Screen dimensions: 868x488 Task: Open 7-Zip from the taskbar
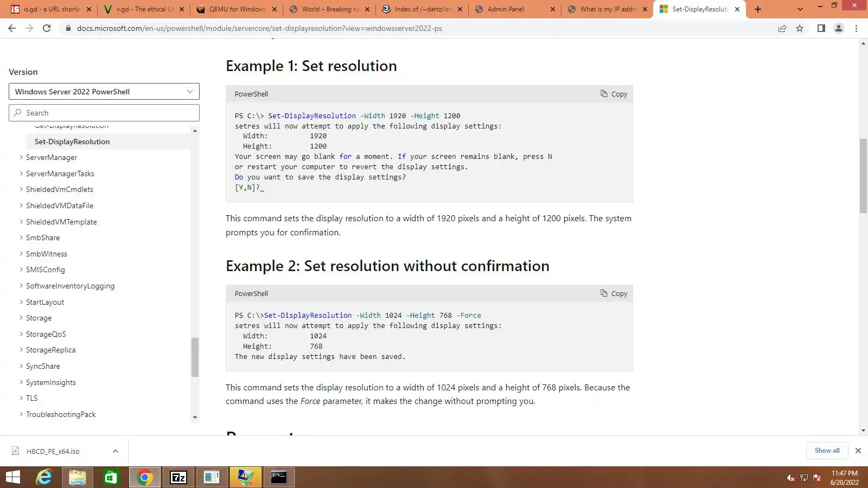[x=178, y=477]
